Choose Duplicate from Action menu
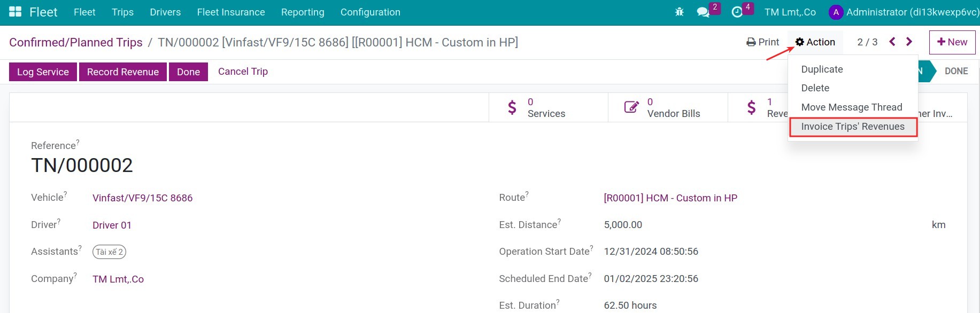 pyautogui.click(x=822, y=69)
